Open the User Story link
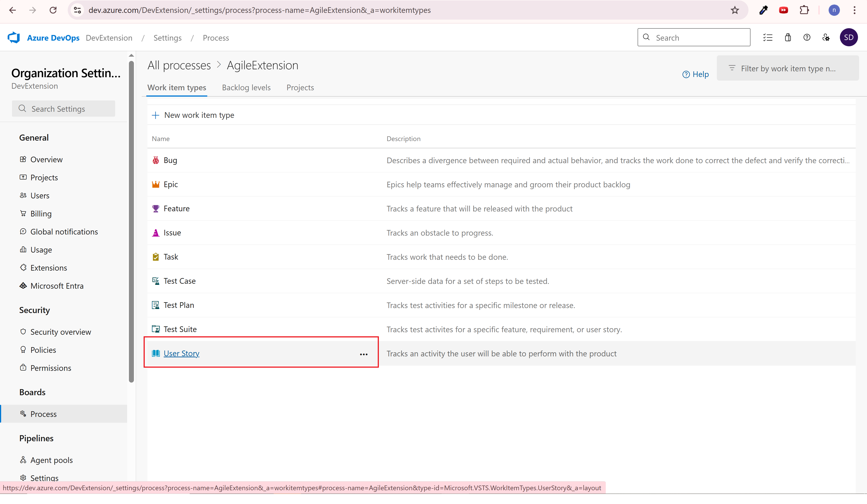The width and height of the screenshot is (867, 504). (x=181, y=354)
